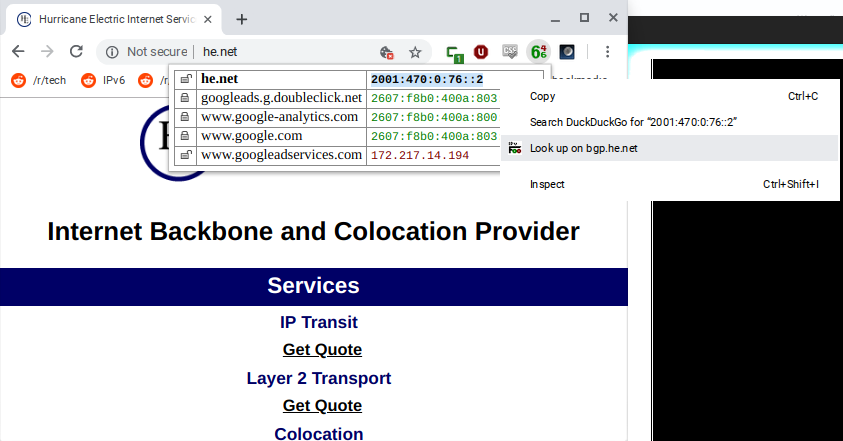Click the highlighted address 2001:470:0:76::2
The width and height of the screenshot is (843, 441).
tap(427, 80)
